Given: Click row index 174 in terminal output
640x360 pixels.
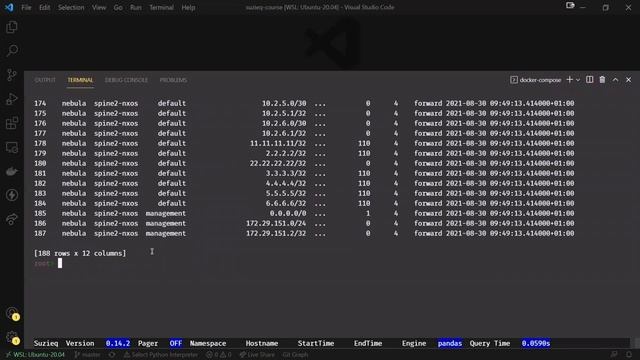Looking at the screenshot, I should (x=40, y=103).
